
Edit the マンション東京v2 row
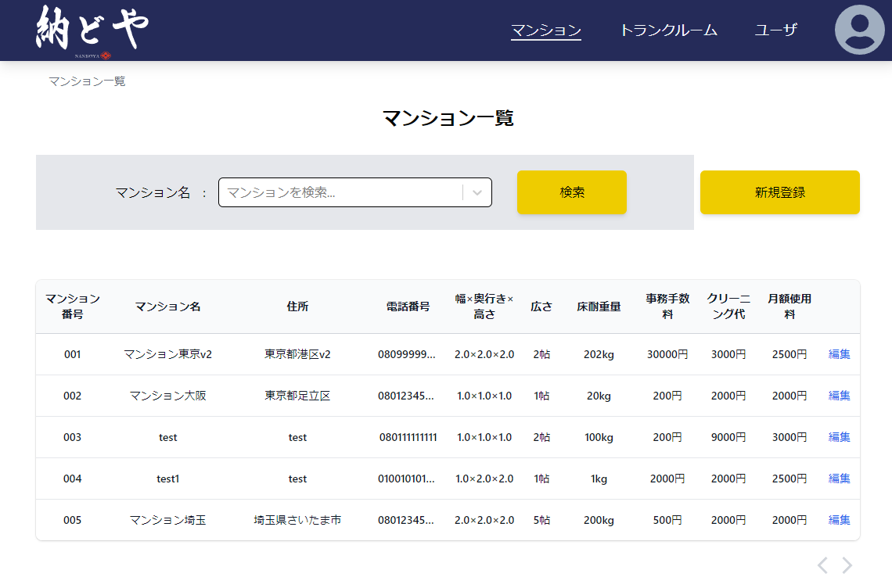[839, 354]
